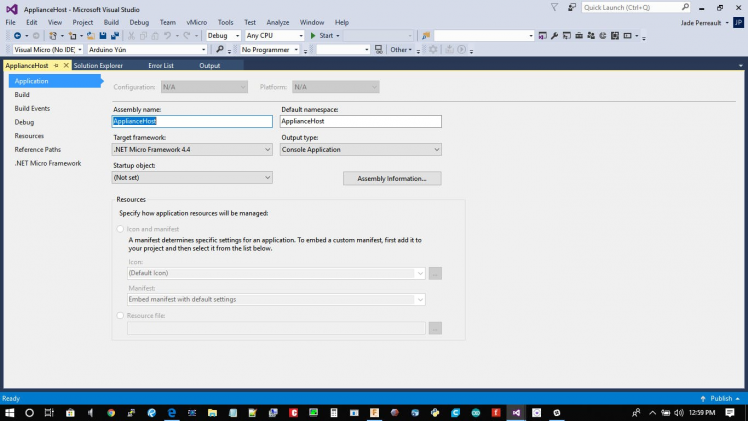Click the Default namespace text field
Viewport: 748px width, 421px height.
tap(360, 121)
